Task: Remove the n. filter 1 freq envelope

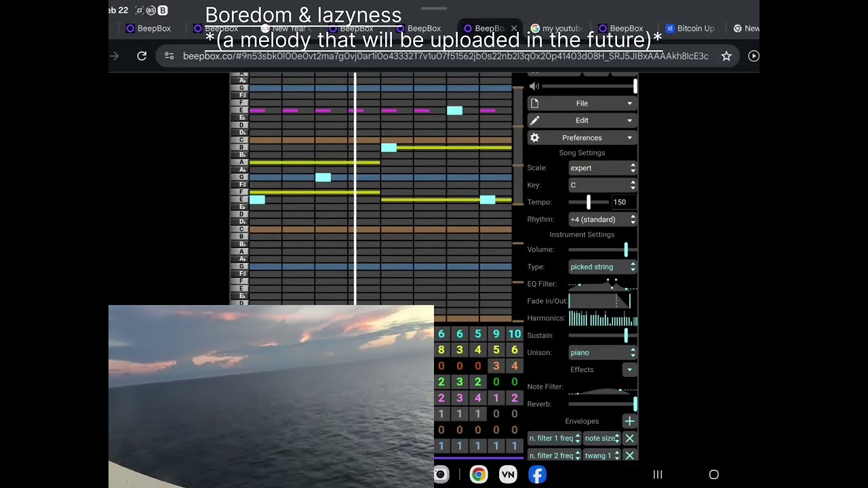Action: coord(629,439)
